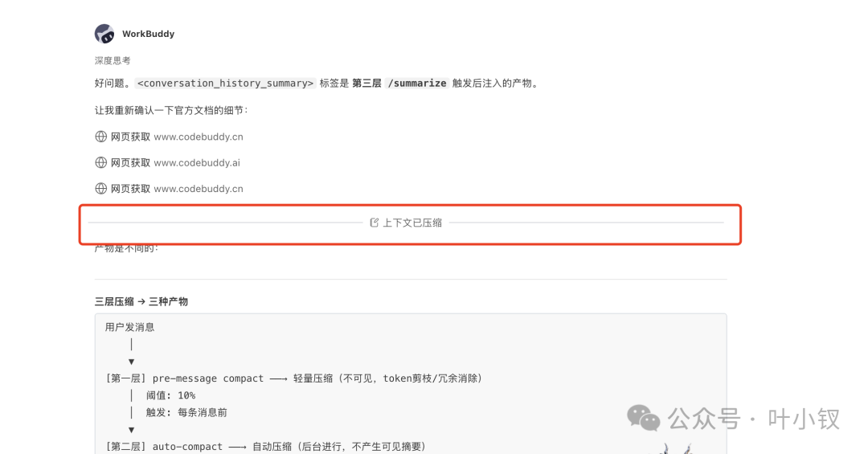Click the edit icon next to 上下文已压缩
The width and height of the screenshot is (868, 454).
click(x=375, y=223)
